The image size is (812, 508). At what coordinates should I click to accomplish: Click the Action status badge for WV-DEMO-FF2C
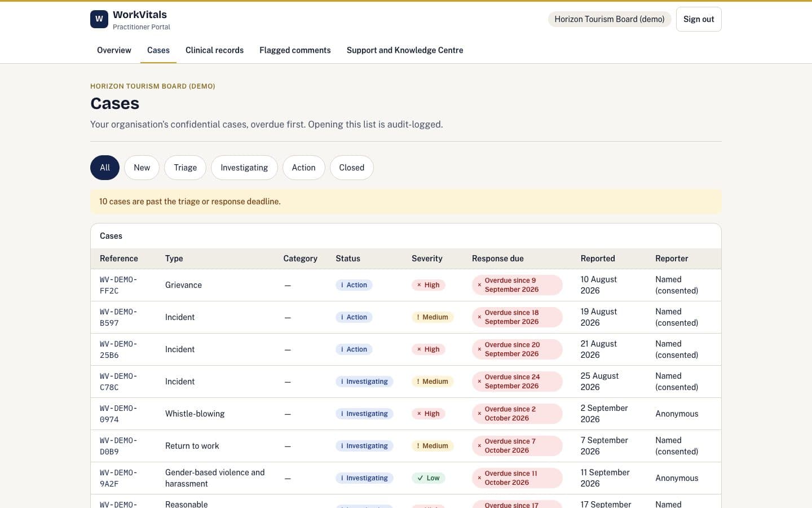pyautogui.click(x=354, y=285)
